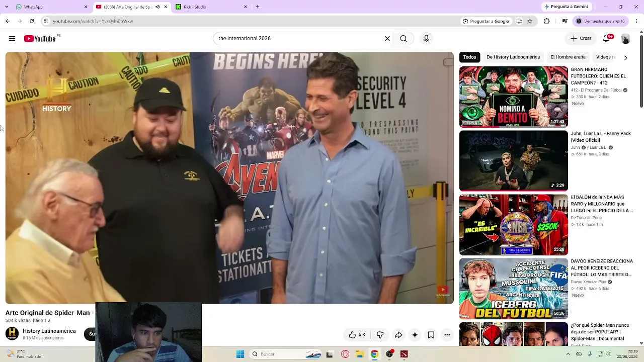Open account avatar menu
644x362 pixels.
[x=625, y=39]
